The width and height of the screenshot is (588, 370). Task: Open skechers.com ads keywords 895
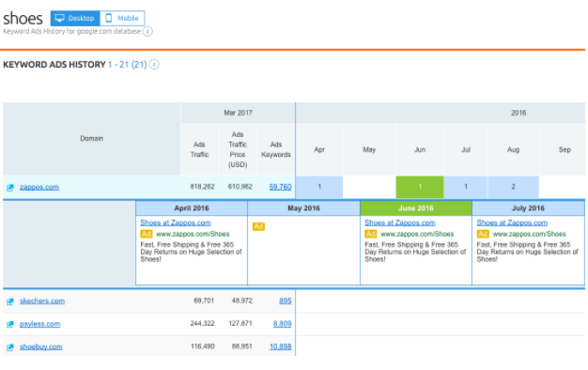[x=286, y=301]
